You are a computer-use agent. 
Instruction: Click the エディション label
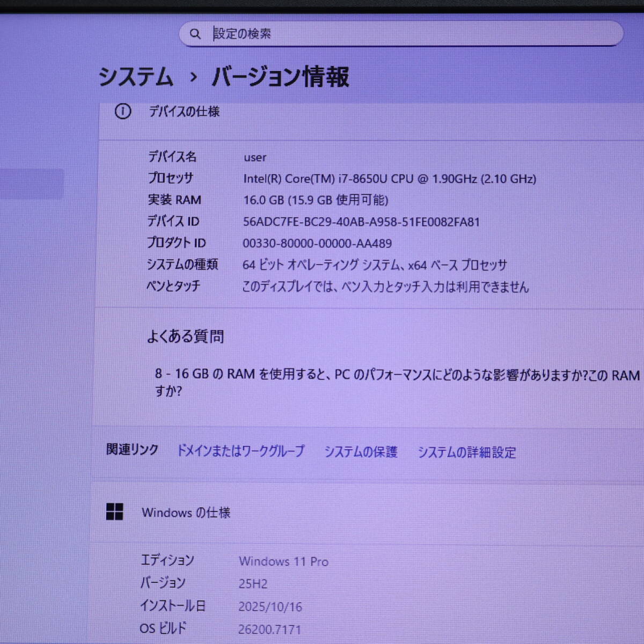pyautogui.click(x=167, y=560)
